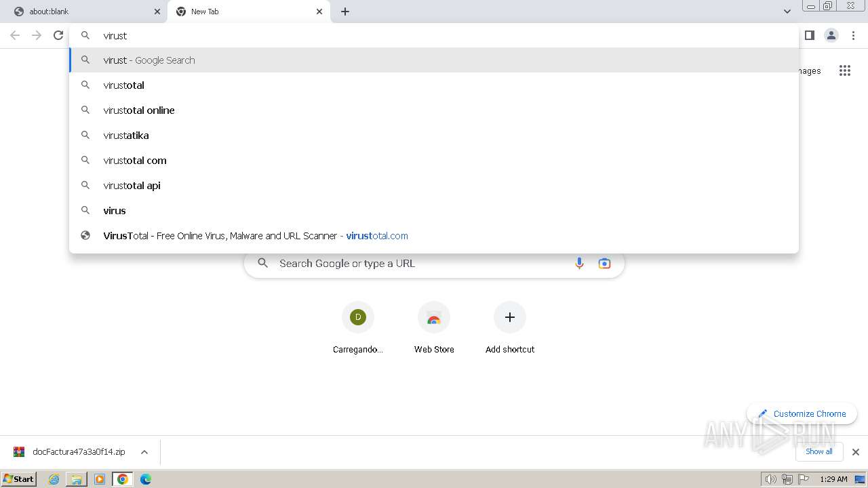
Task: Select the 'virustotal' suggestion
Action: [434, 85]
